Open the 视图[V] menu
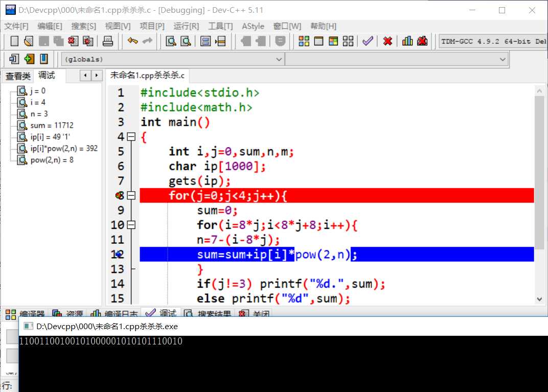Screen dimensions: 548x392 click(118, 26)
